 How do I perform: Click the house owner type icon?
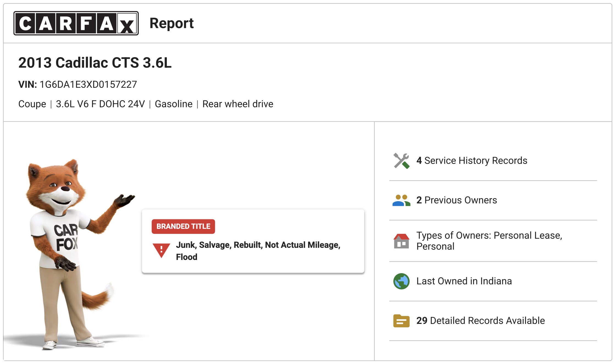click(401, 241)
